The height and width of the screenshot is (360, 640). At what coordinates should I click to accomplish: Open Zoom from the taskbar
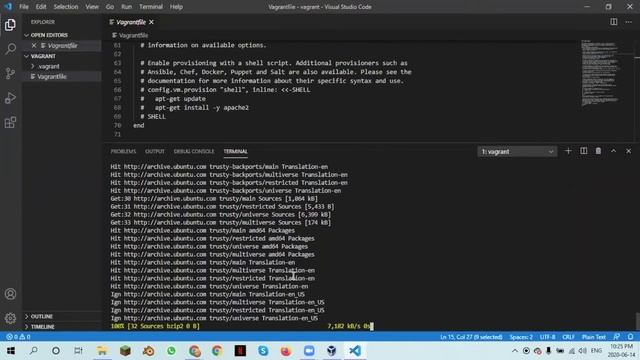pos(309,351)
